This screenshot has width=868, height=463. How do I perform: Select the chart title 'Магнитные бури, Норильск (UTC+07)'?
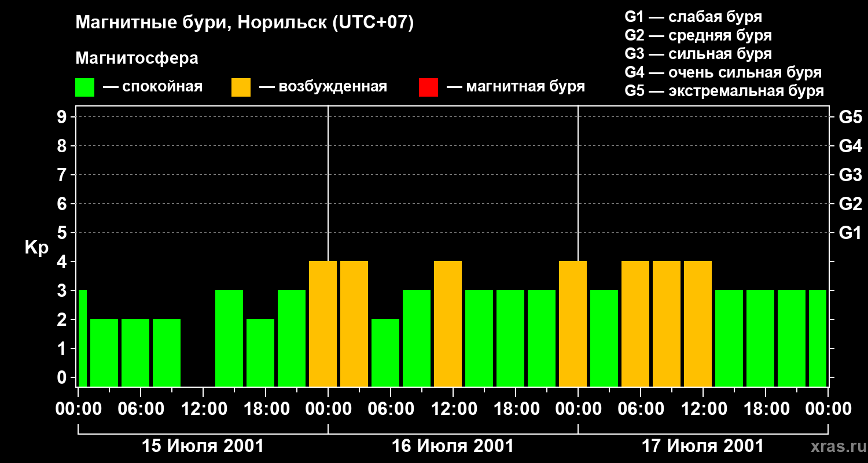tap(245, 23)
